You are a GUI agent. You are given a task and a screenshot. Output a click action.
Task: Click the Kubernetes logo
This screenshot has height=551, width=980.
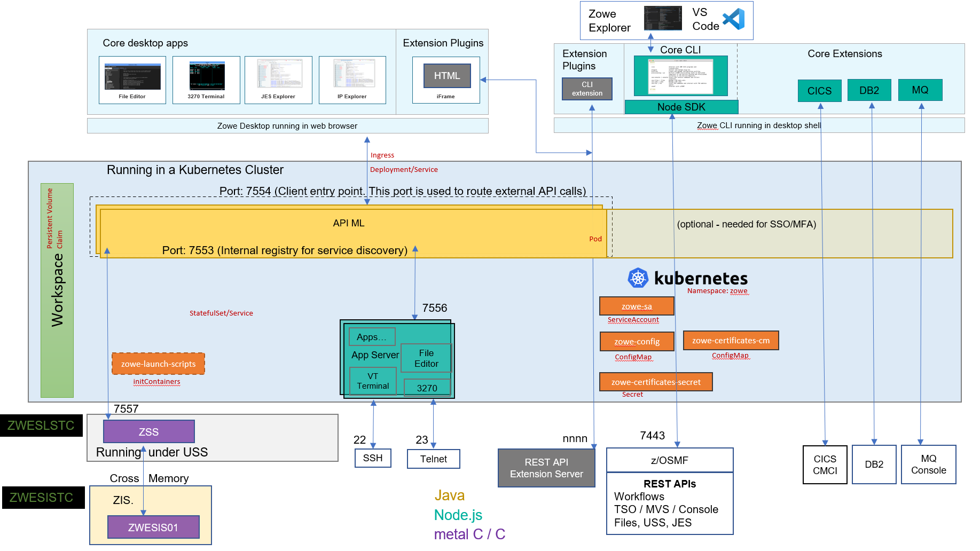coord(638,278)
